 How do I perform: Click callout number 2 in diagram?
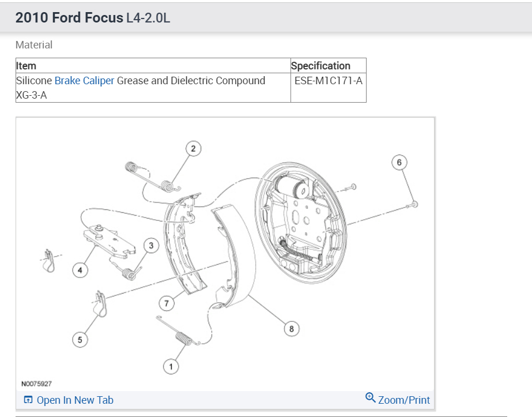[193, 149]
